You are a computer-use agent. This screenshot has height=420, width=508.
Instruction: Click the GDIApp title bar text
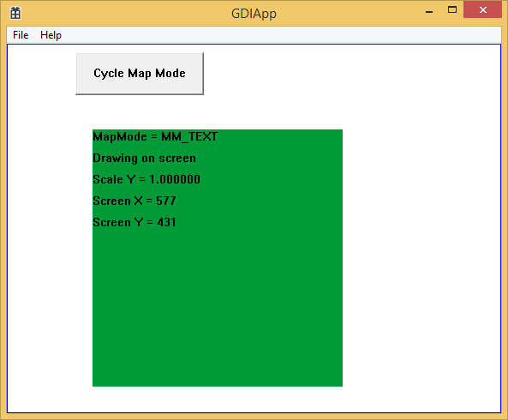click(x=254, y=14)
